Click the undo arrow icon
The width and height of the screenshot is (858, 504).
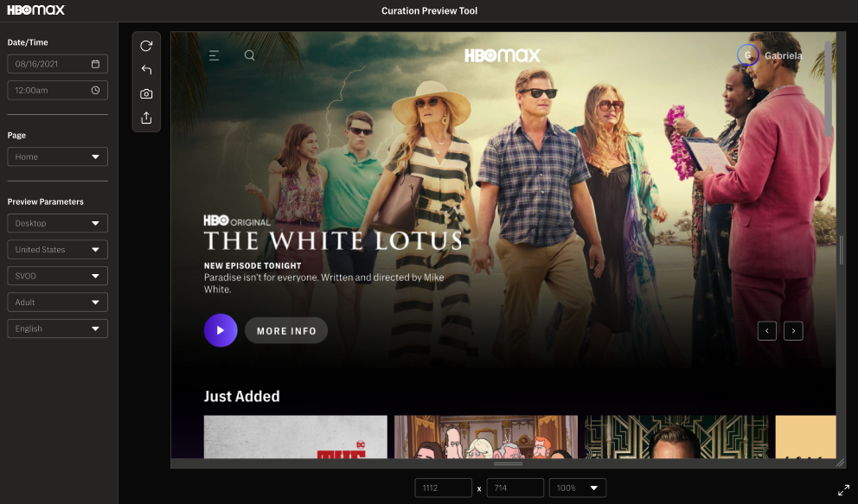point(146,69)
